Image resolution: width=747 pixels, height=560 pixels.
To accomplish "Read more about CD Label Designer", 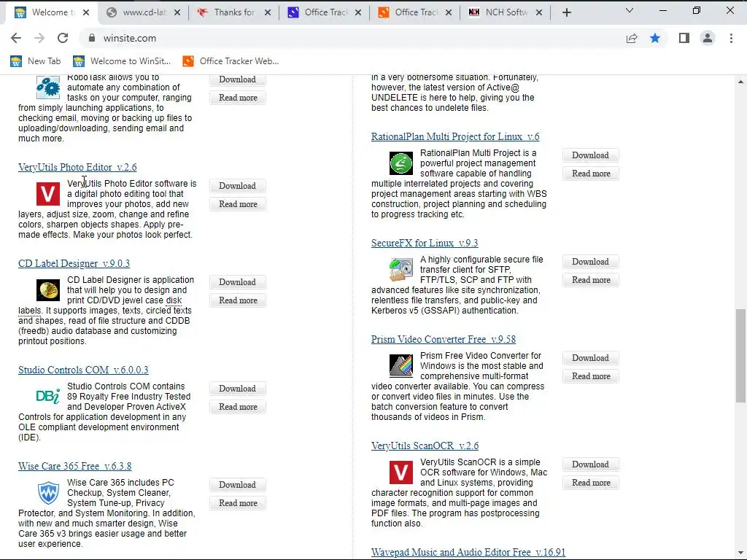I will [x=238, y=300].
